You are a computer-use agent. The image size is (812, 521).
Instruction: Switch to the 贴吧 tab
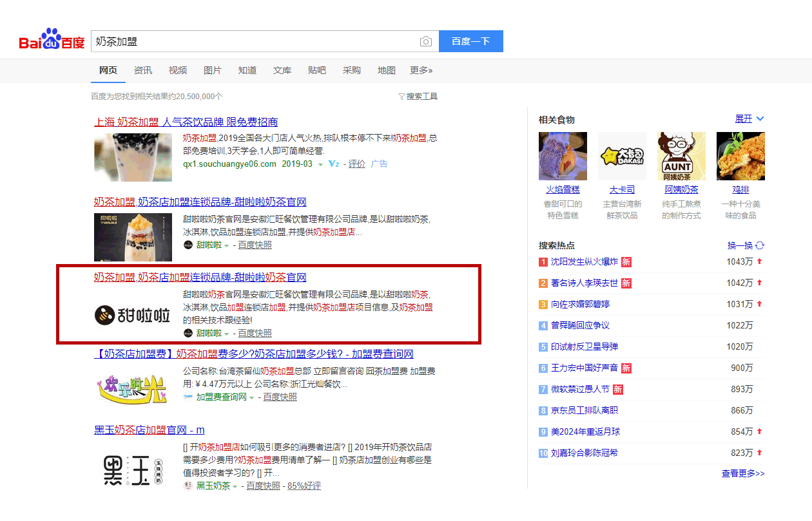(x=317, y=71)
